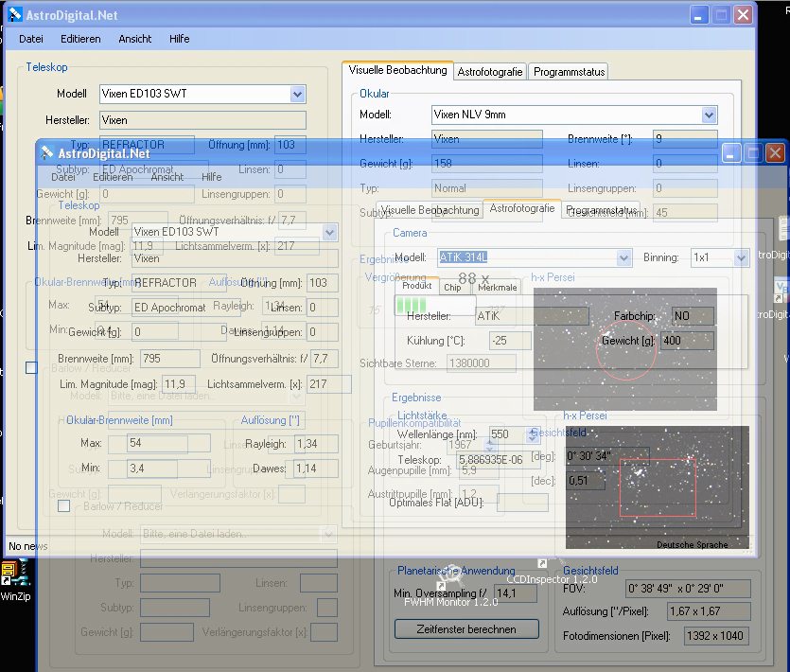This screenshot has height=672, width=790.
Task: Click the Okular Gewicht field 158
Action: (486, 164)
